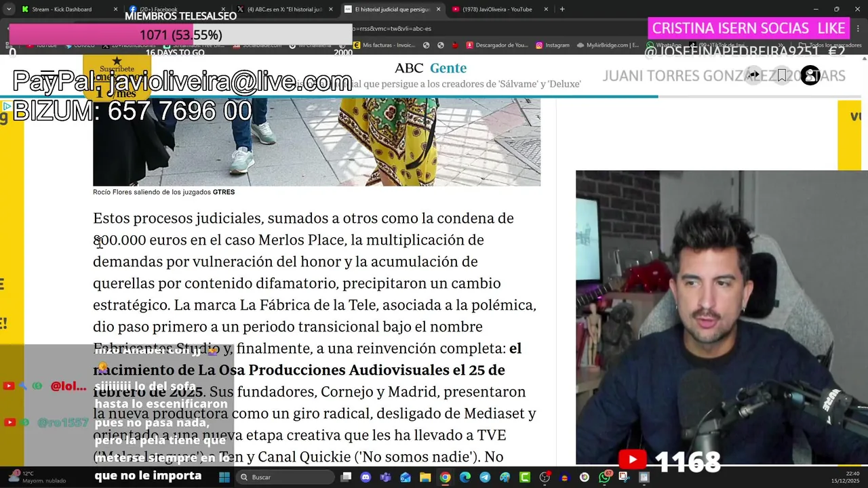
Task: Click the ABC logo in the page header
Action: [409, 68]
